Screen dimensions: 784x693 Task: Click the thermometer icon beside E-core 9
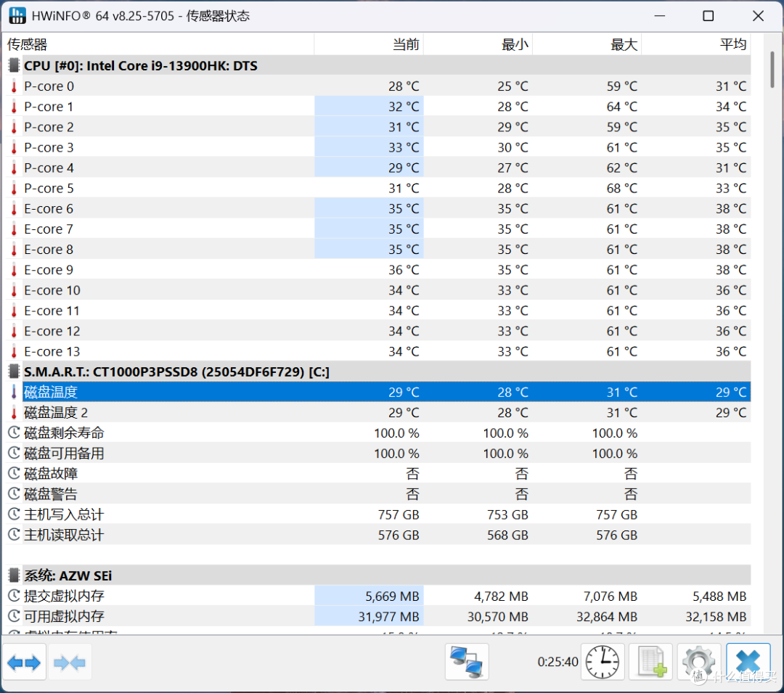(x=14, y=270)
